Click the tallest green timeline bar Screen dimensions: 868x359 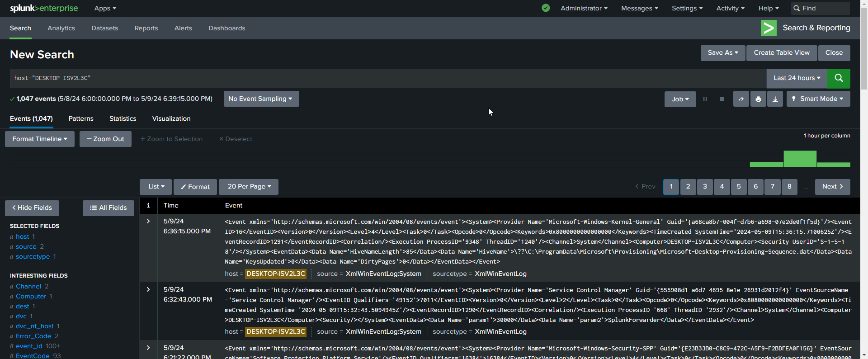800,159
